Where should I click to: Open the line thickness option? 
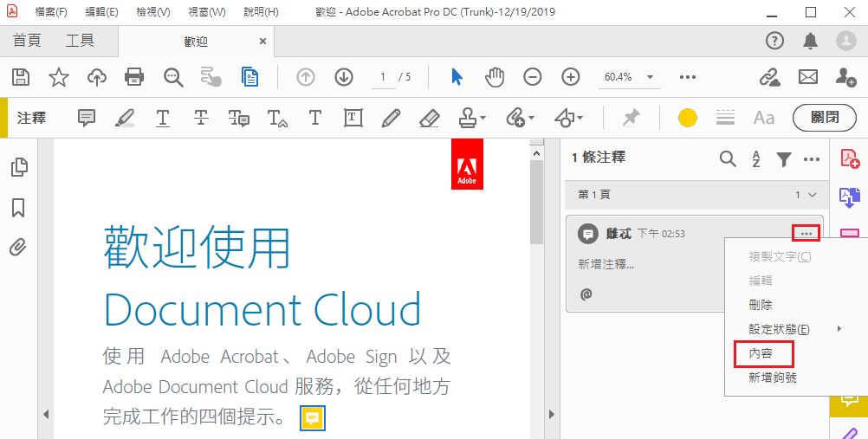pyautogui.click(x=725, y=118)
